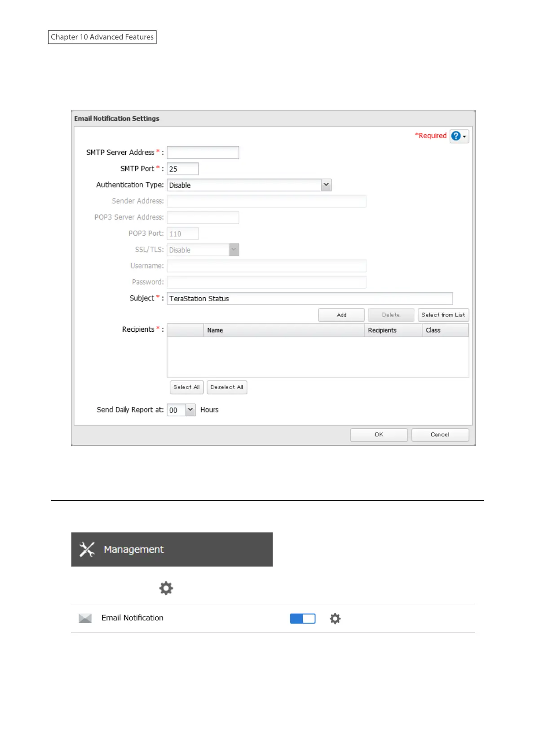Click the Select from List button
The width and height of the screenshot is (535, 756).
[443, 315]
